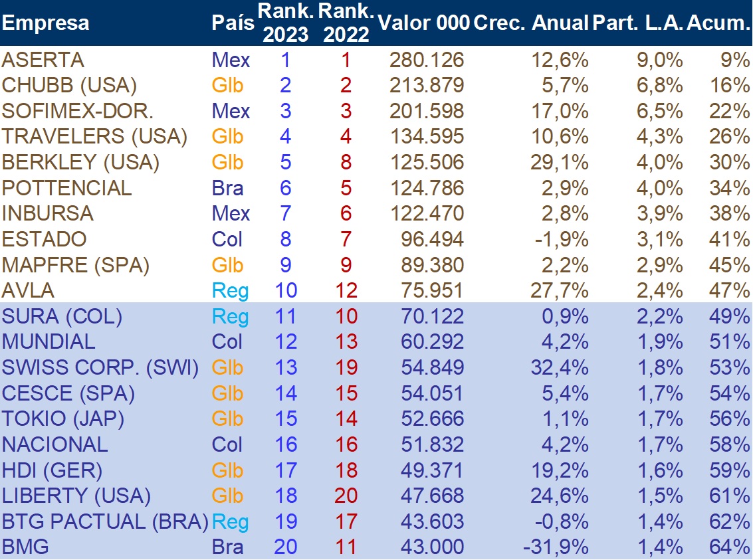Viewport: 753px width, 560px height.
Task: Click the Part. L.A. header
Action: point(638,23)
